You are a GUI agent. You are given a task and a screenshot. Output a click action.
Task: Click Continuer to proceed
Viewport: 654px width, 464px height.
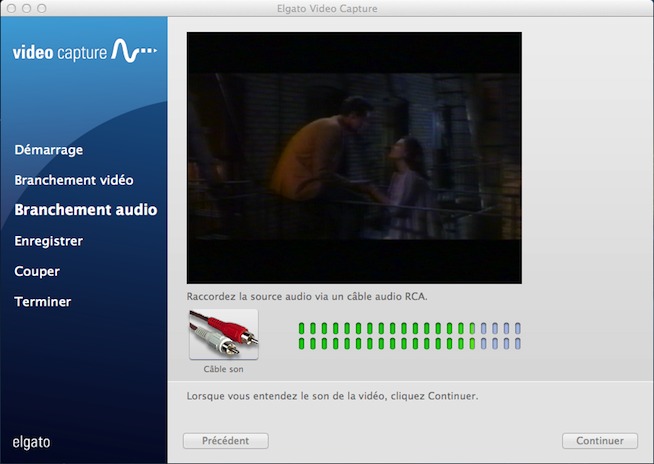point(600,441)
